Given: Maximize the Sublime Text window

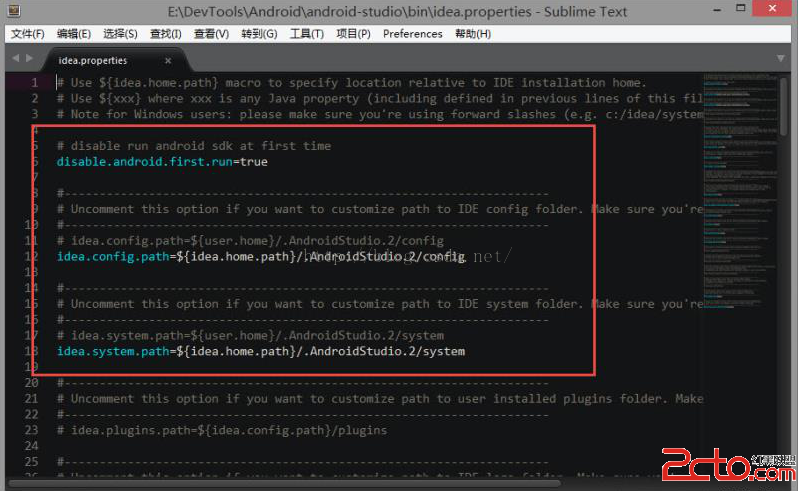Looking at the screenshot, I should pos(740,8).
